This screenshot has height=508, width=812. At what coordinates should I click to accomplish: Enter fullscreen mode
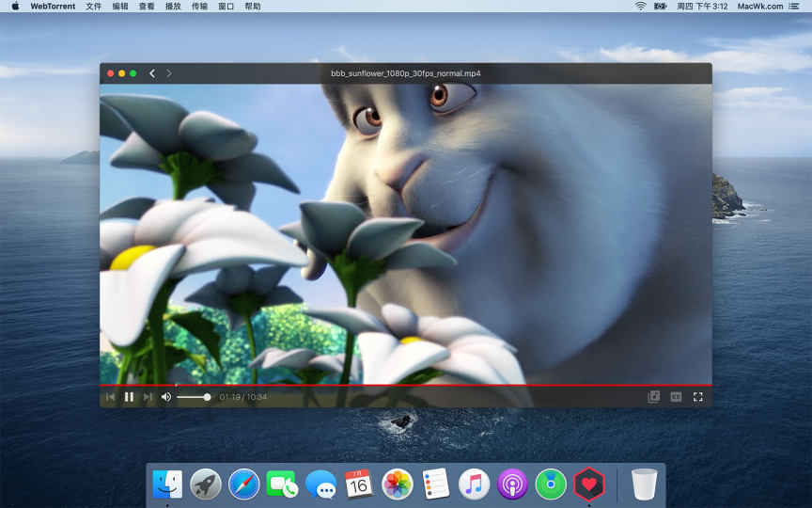tap(697, 397)
